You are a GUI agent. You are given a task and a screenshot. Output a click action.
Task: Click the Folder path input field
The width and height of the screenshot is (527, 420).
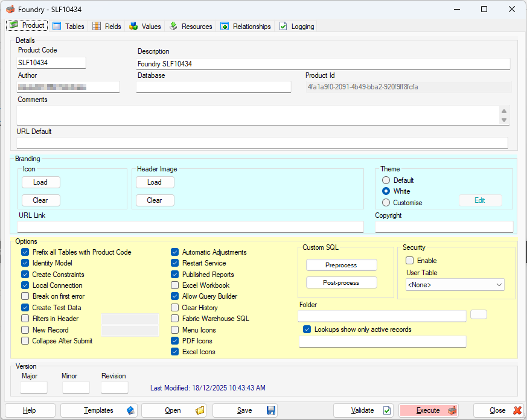click(382, 316)
